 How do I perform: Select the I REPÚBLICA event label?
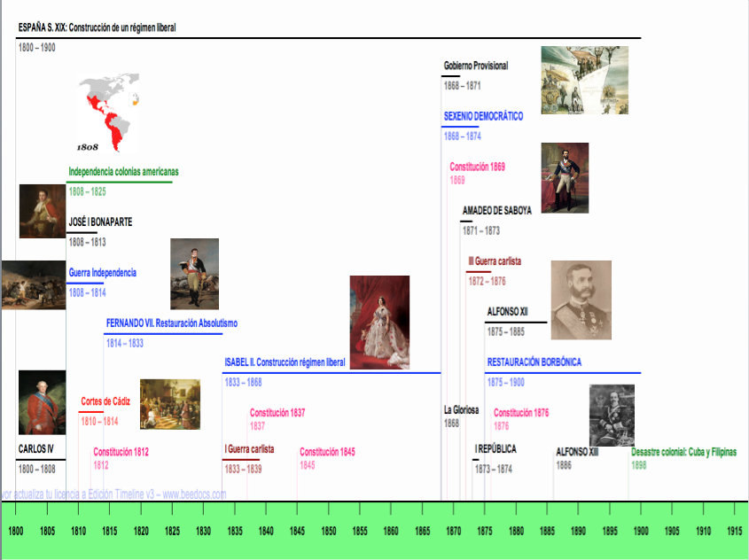[x=495, y=449]
